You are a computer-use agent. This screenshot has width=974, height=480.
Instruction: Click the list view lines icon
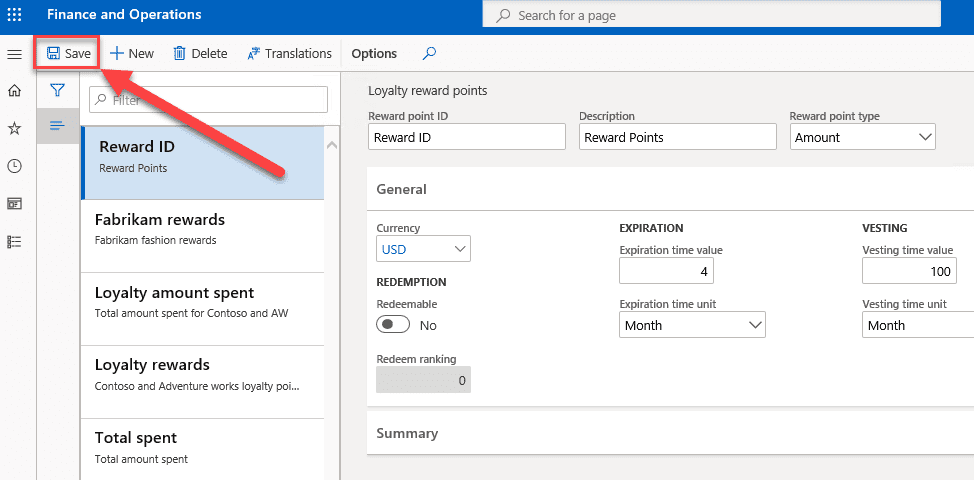tap(58, 125)
